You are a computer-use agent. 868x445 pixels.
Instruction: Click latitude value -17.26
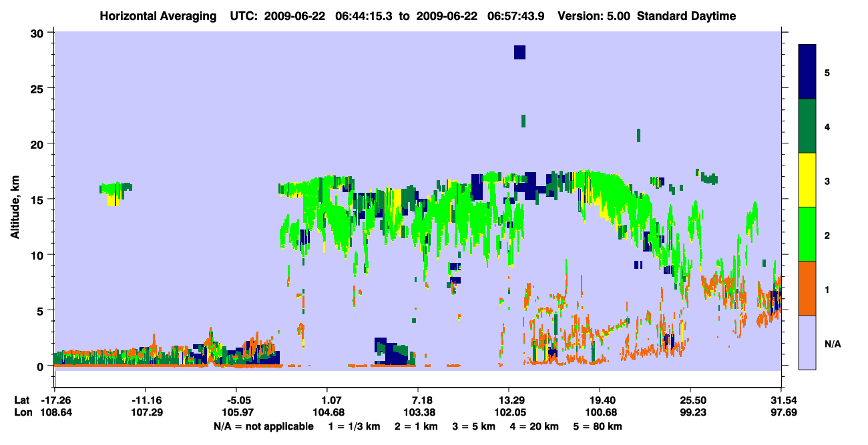(55, 400)
